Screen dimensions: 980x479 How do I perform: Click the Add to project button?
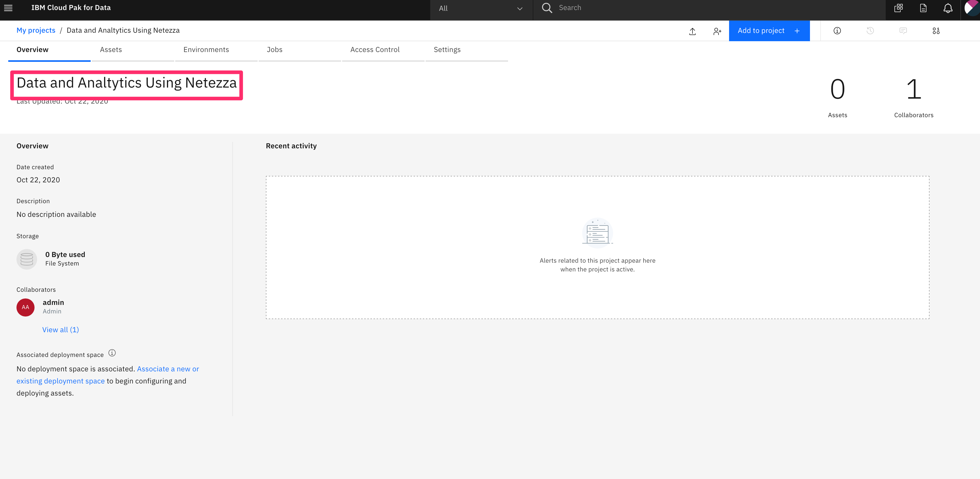click(x=769, y=31)
